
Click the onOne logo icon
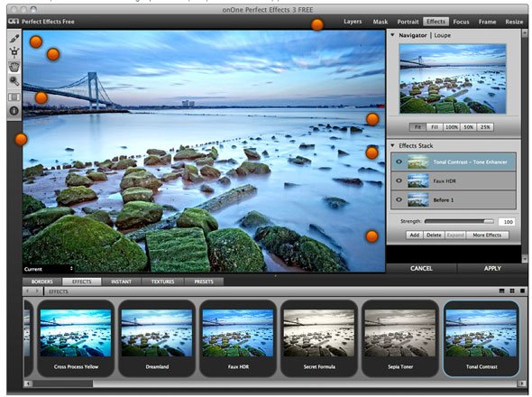click(x=14, y=21)
